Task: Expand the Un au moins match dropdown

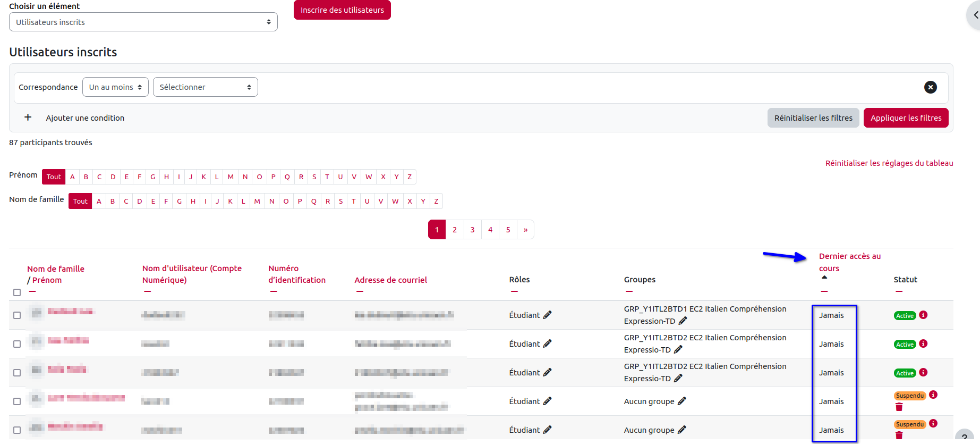Action: coord(115,87)
